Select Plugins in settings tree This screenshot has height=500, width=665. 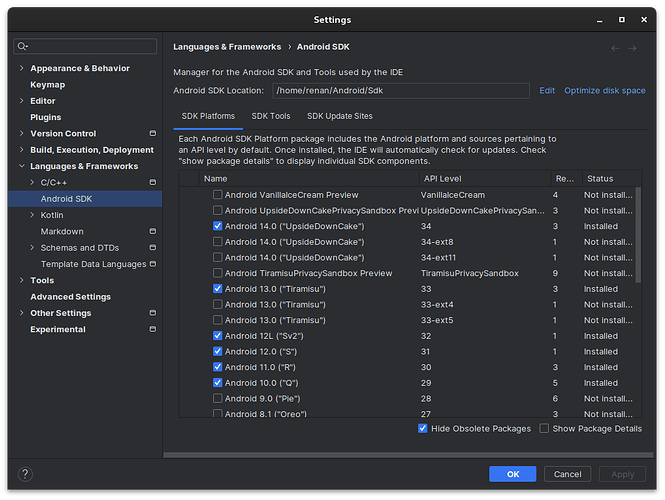click(45, 117)
